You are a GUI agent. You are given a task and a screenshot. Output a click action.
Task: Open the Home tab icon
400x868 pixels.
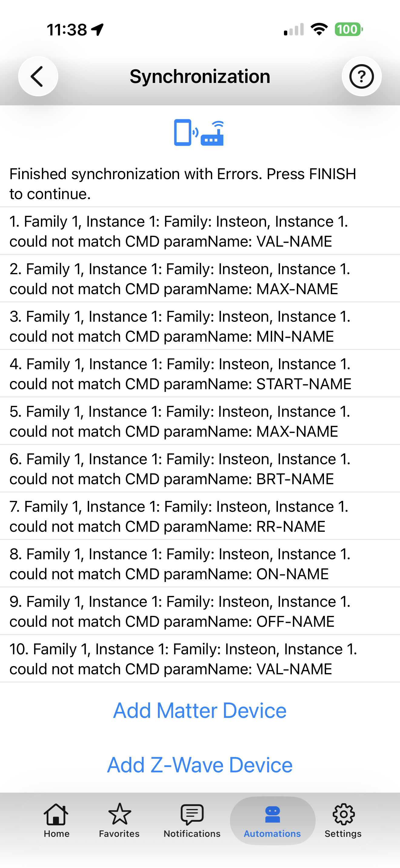[56, 821]
